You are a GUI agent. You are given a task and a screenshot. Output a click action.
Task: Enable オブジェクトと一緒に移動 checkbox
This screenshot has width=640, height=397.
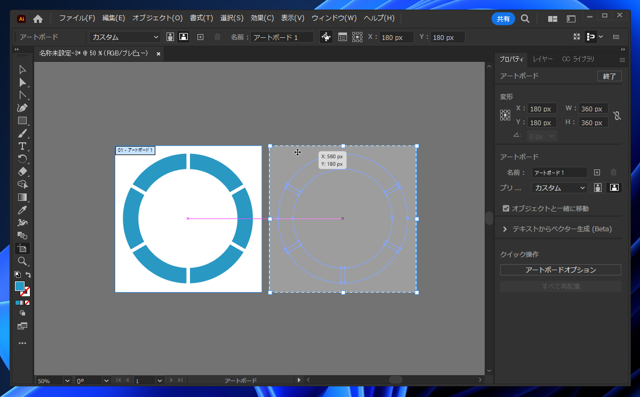(x=506, y=208)
